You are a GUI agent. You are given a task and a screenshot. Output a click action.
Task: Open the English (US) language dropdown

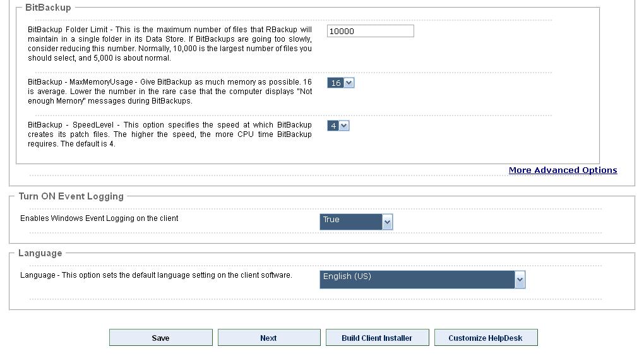[x=417, y=280]
